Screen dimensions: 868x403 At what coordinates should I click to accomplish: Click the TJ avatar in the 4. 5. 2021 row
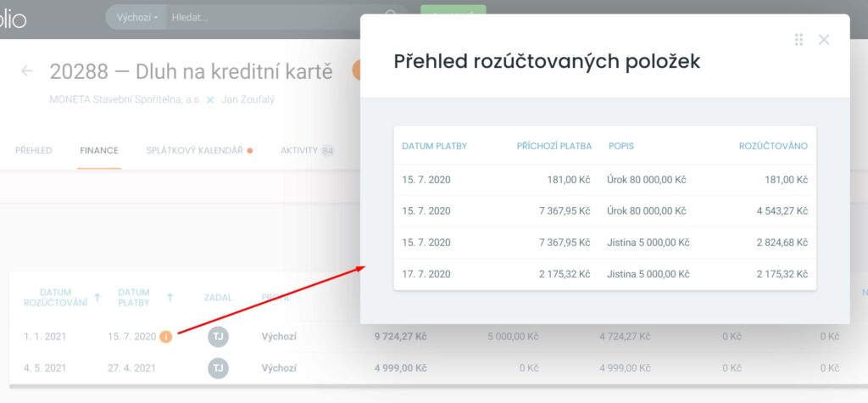coord(219,368)
